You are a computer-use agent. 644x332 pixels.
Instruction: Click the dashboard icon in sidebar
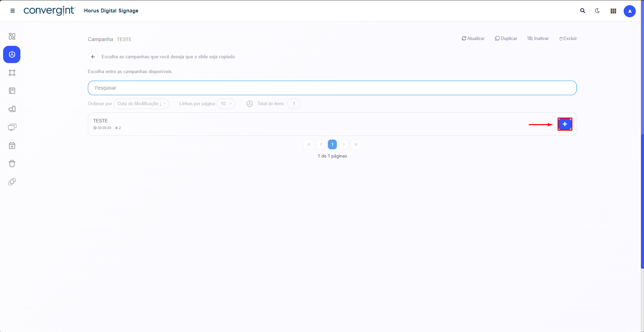pyautogui.click(x=12, y=37)
